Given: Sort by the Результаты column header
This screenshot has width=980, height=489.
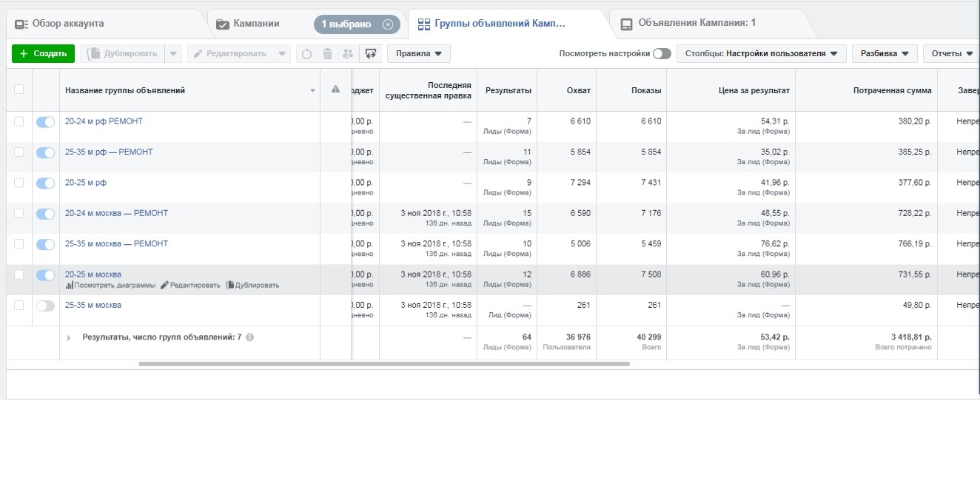Looking at the screenshot, I should tap(508, 90).
